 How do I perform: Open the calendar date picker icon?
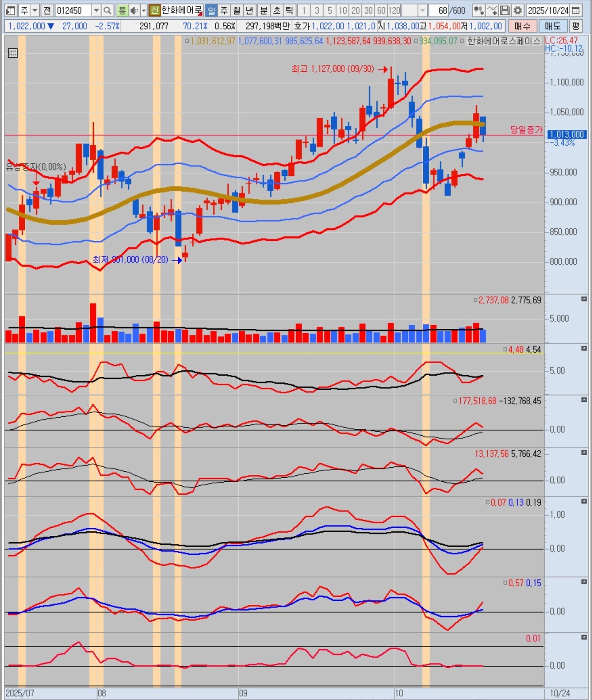pyautogui.click(x=575, y=10)
